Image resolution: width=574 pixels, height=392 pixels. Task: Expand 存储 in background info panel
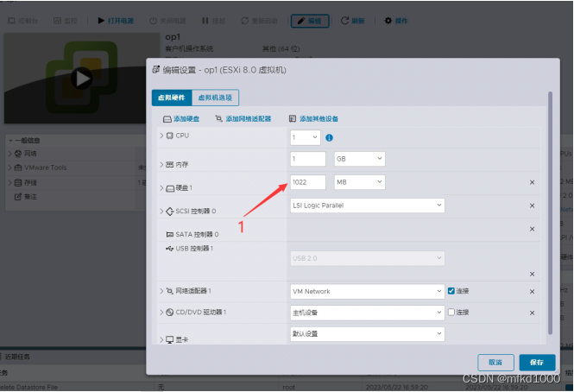tap(9, 182)
